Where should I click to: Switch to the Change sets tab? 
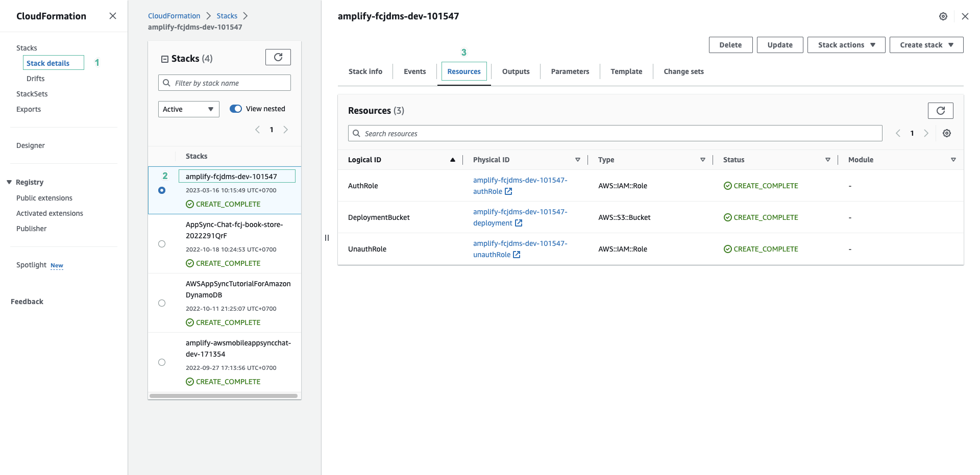[683, 71]
